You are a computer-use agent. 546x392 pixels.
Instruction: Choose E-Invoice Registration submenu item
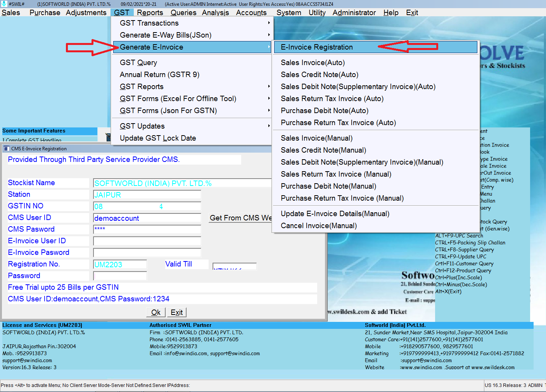tap(376, 47)
